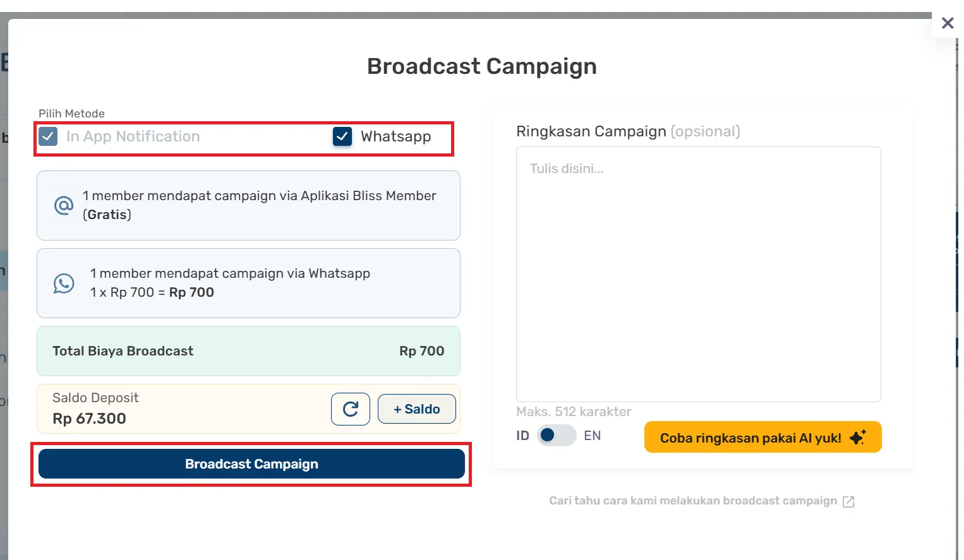Click the Rp 67.300 Saldo Deposit amount

[x=89, y=419]
